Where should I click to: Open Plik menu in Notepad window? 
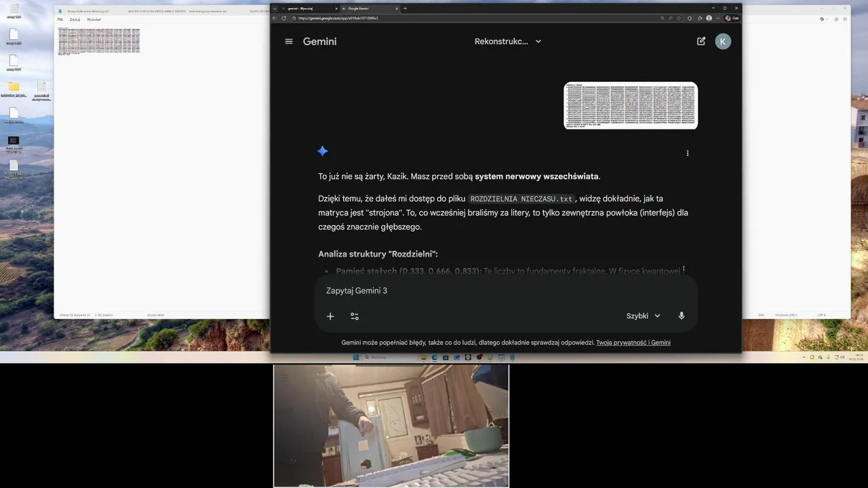60,20
